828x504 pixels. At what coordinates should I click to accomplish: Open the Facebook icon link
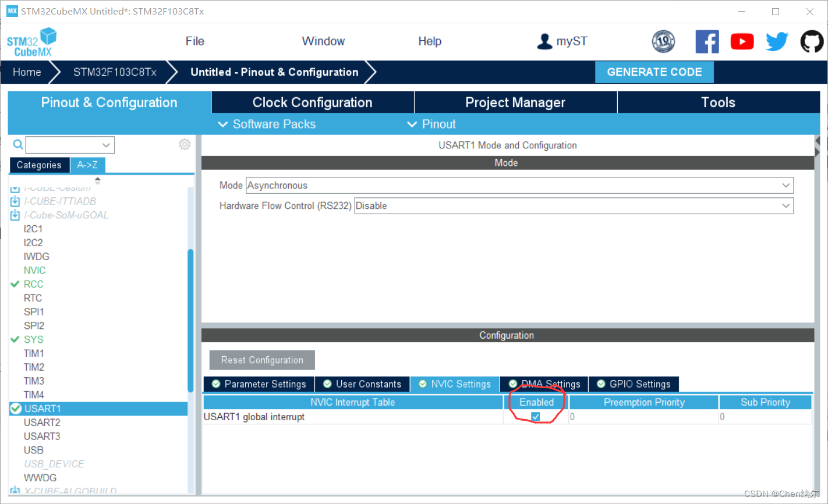707,41
